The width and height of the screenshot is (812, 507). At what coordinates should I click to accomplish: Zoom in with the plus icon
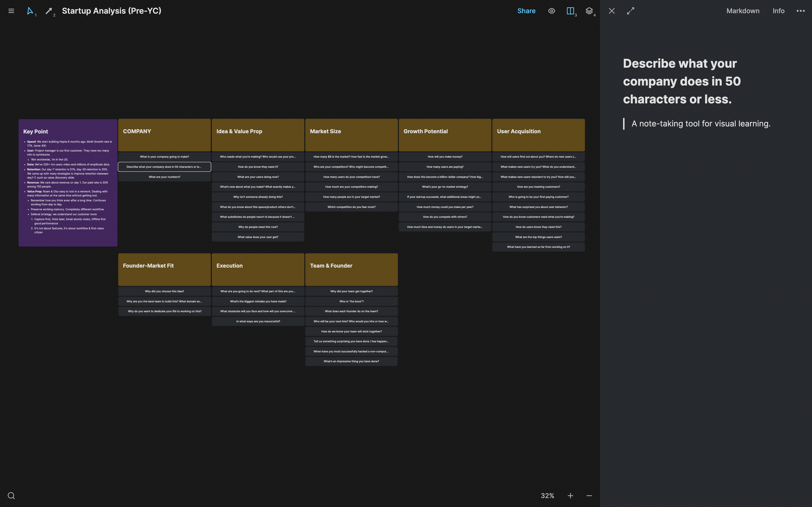pyautogui.click(x=570, y=496)
